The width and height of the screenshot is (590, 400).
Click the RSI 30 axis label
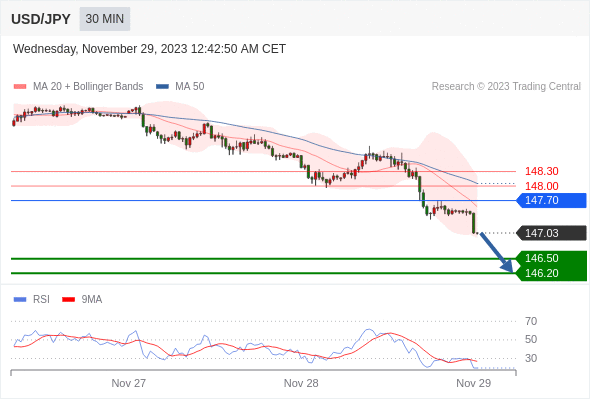[x=531, y=358]
